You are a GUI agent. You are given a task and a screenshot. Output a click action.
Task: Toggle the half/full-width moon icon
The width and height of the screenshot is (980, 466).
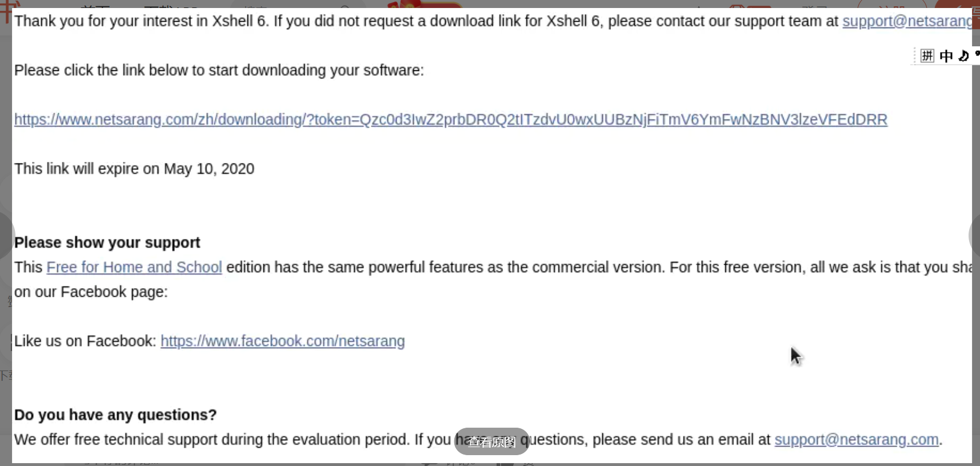coord(963,55)
